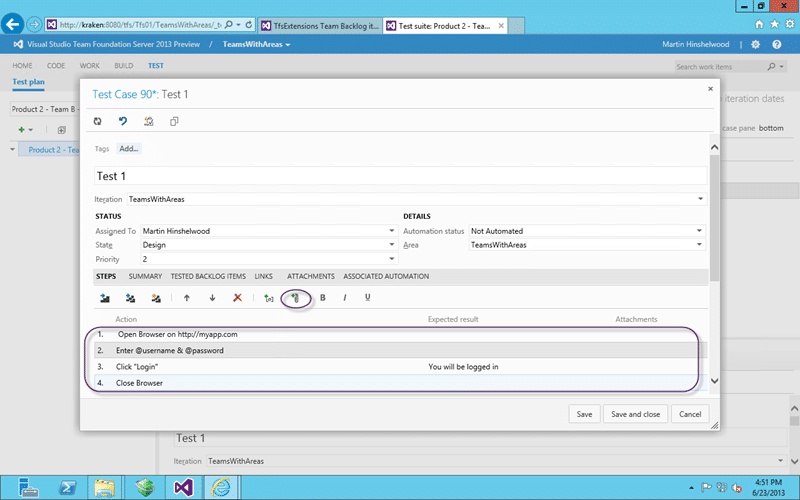Delete the selected step with red X
This screenshot has height=500, width=800.
pyautogui.click(x=237, y=297)
